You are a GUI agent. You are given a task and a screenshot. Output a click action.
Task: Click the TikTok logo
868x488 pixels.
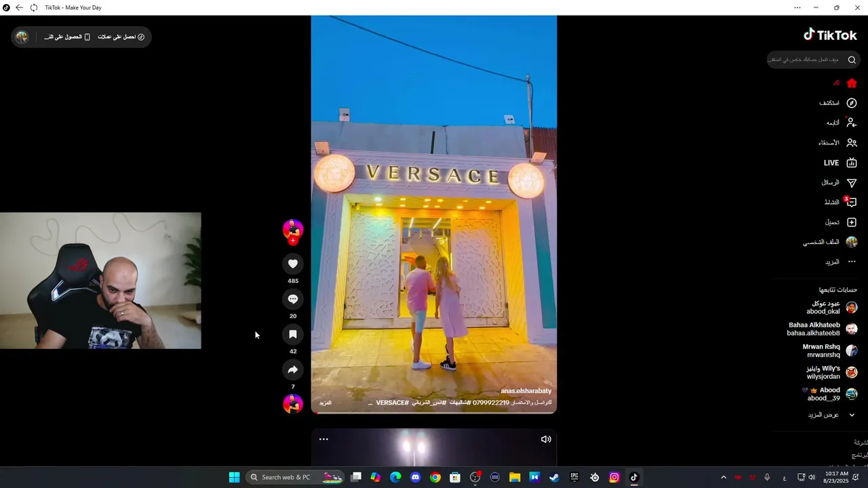tap(830, 35)
